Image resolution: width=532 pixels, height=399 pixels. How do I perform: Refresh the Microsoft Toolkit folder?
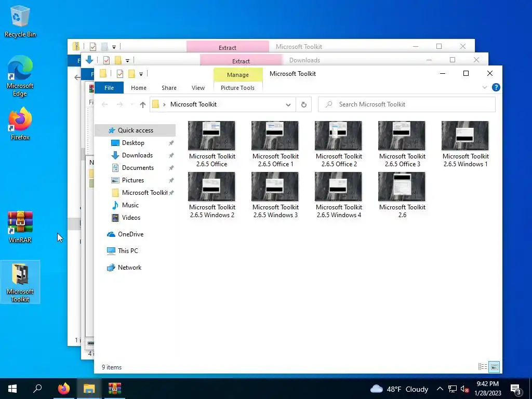303,105
